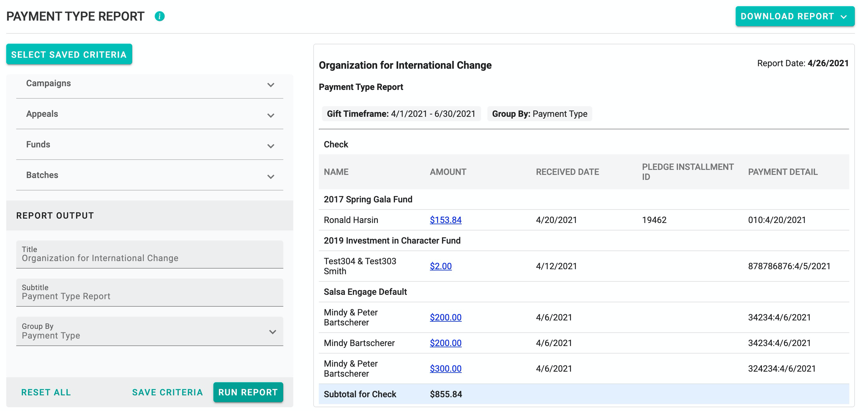868x411 pixels.
Task: Click the Group By: Payment Type chip
Action: 539,114
